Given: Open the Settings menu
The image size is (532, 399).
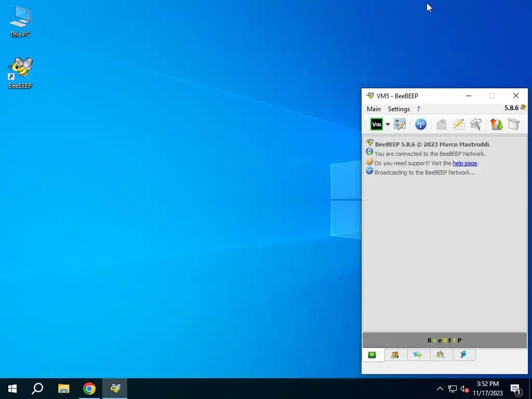Looking at the screenshot, I should tap(399, 109).
